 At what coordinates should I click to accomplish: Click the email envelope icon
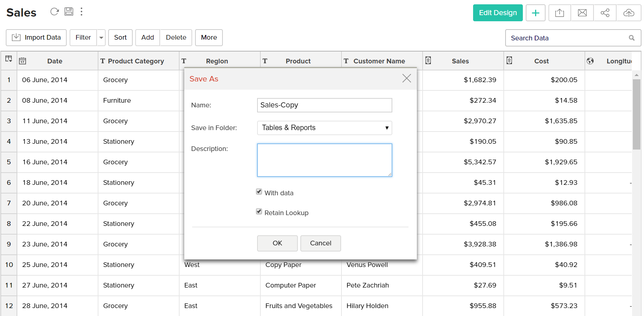(x=582, y=13)
